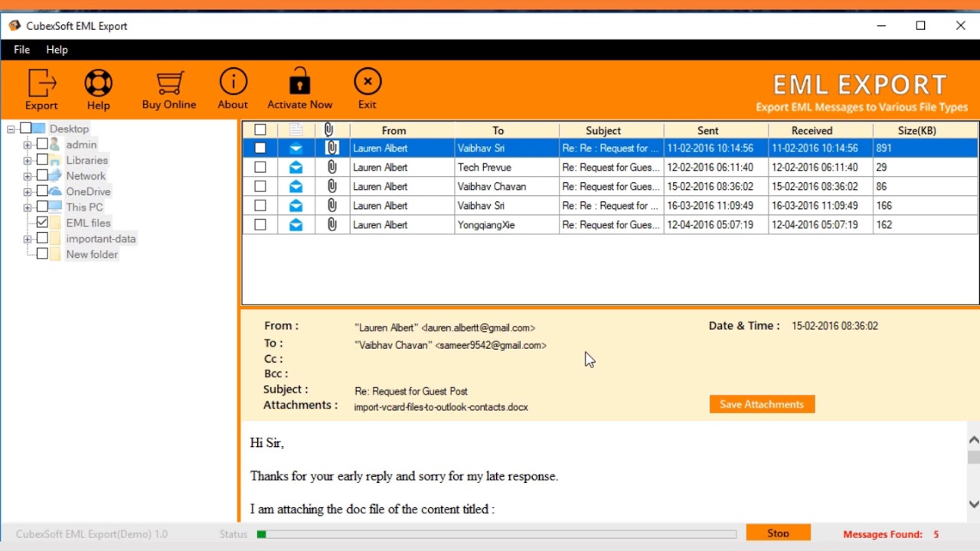Click the export progress bar
Screen dimensions: 980x551
click(x=496, y=534)
